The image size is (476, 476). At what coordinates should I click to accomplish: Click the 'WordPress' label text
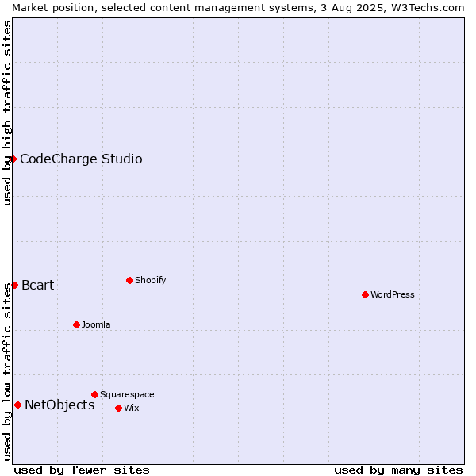pos(393,294)
